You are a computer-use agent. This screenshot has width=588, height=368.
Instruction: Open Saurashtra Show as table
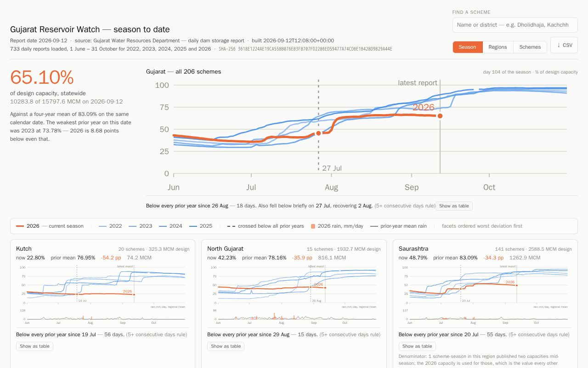(417, 346)
